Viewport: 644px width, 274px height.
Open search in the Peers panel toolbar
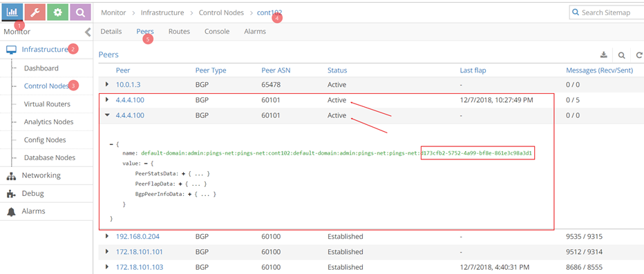point(622,55)
